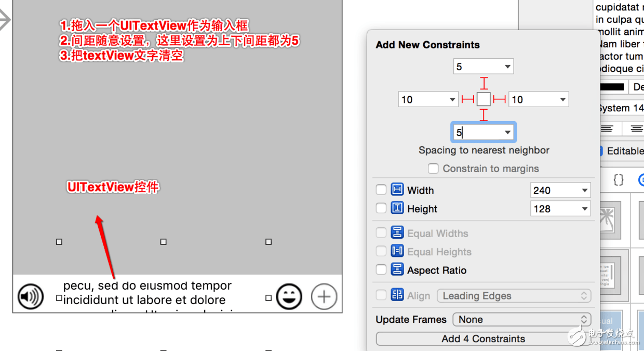Activate the top spacing red I-beam
Viewport: 644px width, 351px height.
click(484, 83)
